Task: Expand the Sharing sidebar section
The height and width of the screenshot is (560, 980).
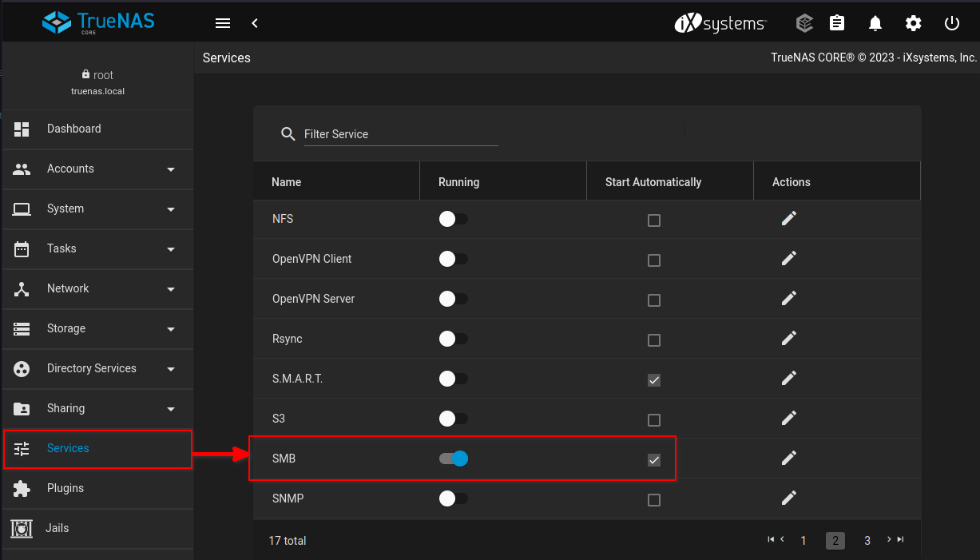Action: [x=66, y=408]
